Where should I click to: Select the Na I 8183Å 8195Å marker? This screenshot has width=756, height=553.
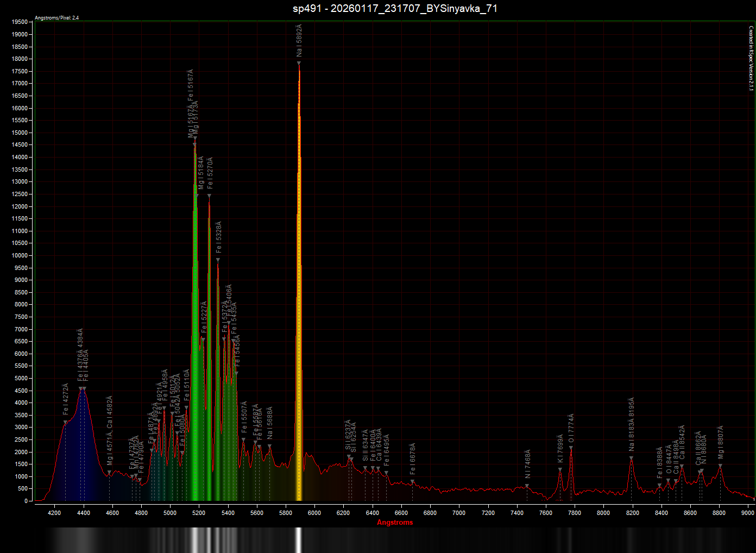[631, 458]
